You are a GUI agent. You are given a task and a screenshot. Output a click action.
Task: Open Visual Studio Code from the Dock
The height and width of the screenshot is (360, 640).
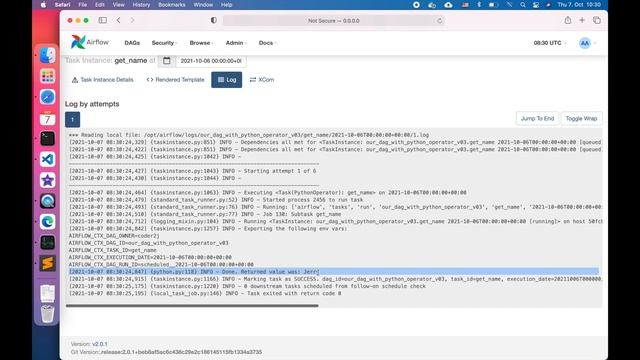47,160
